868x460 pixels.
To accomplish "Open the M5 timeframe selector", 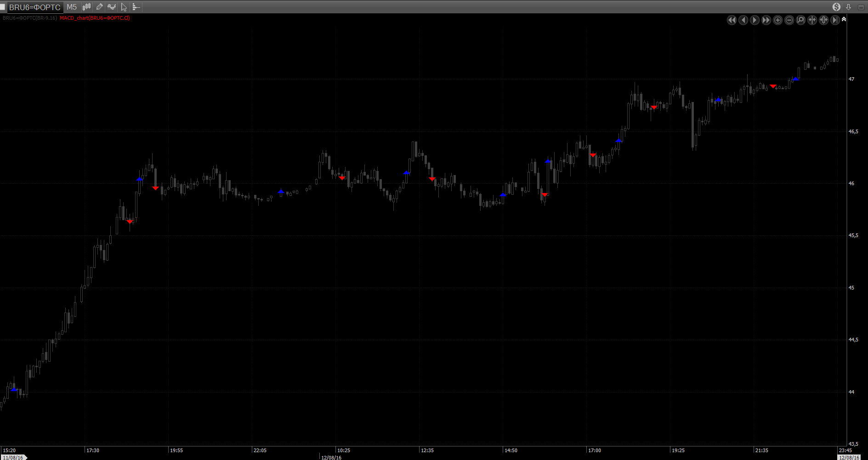I will tap(72, 7).
